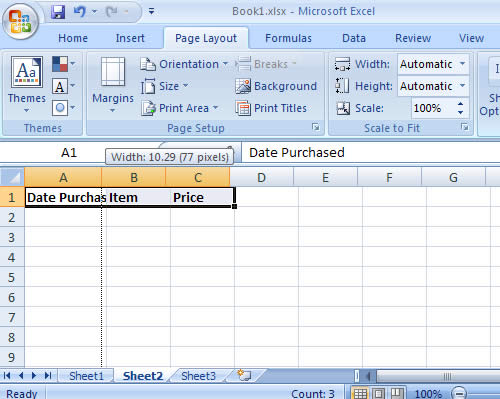This screenshot has height=399, width=500.
Task: Open the Data tab
Action: pyautogui.click(x=354, y=38)
